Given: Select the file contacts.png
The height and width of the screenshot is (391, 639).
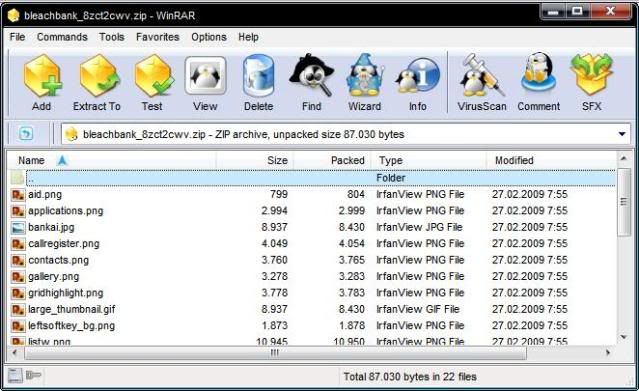Looking at the screenshot, I should pos(58,260).
